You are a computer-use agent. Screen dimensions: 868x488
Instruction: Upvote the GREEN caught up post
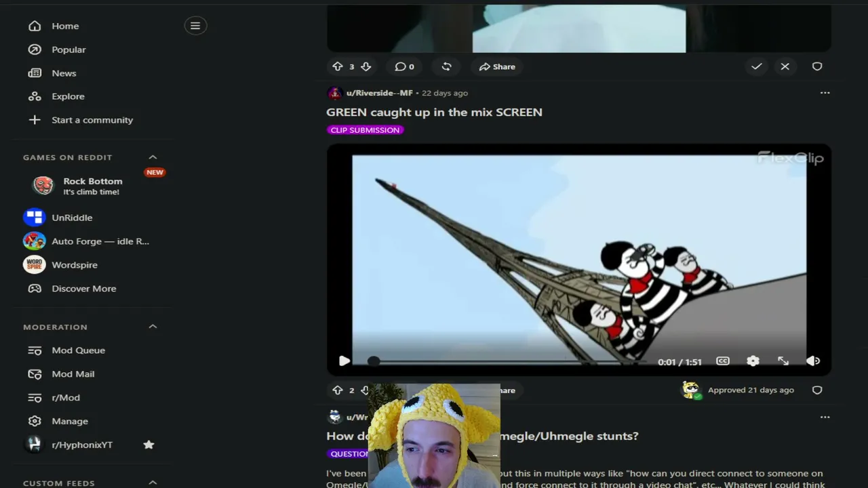coord(338,390)
